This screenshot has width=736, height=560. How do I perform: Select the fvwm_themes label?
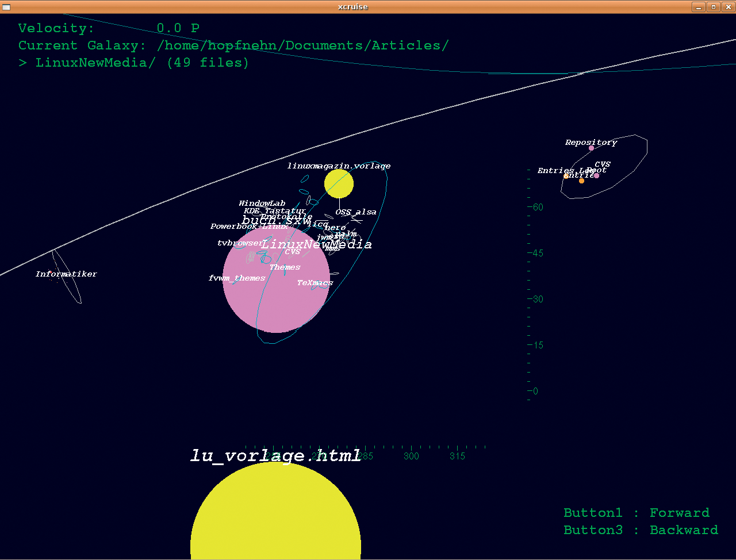(237, 278)
